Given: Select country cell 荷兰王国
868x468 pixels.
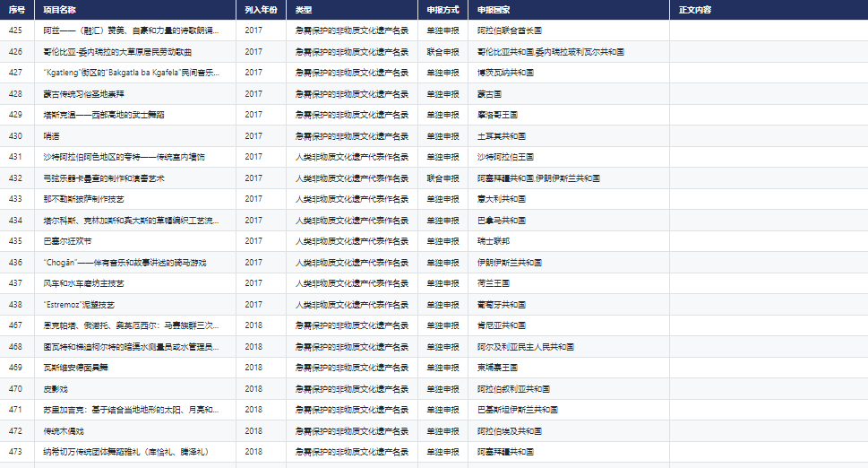Looking at the screenshot, I should tap(494, 283).
